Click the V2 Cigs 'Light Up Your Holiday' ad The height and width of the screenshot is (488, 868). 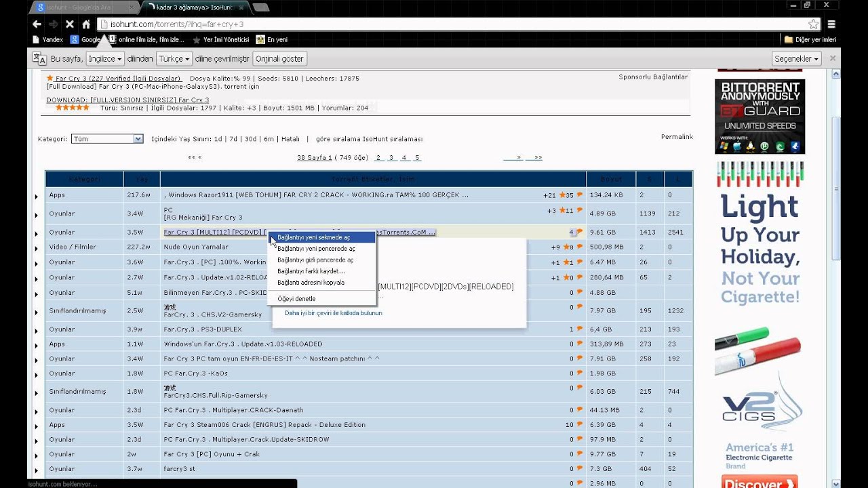(x=759, y=325)
